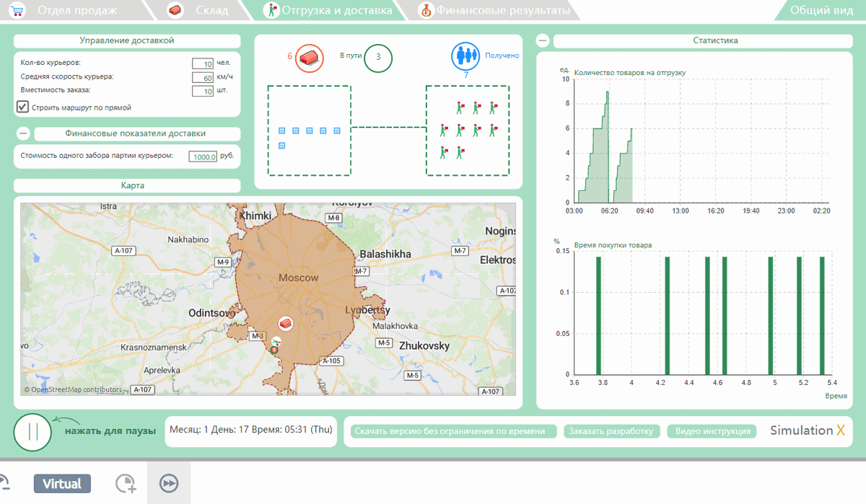Click the money bag icon in Финансовые tab
The image size is (866, 504).
click(426, 10)
